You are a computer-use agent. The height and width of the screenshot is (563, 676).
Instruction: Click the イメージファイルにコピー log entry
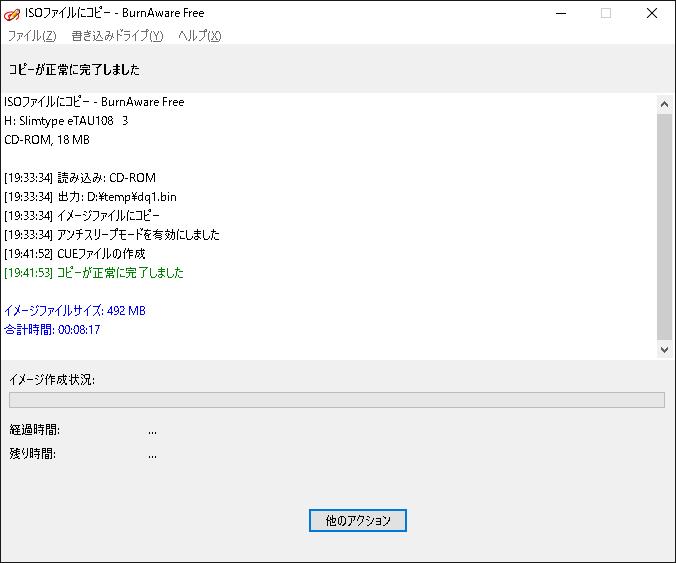click(82, 216)
